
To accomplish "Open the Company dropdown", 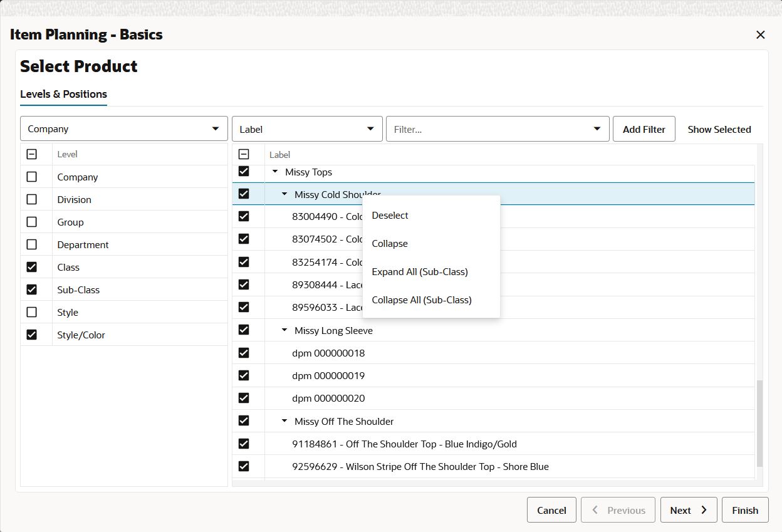I will click(x=124, y=128).
